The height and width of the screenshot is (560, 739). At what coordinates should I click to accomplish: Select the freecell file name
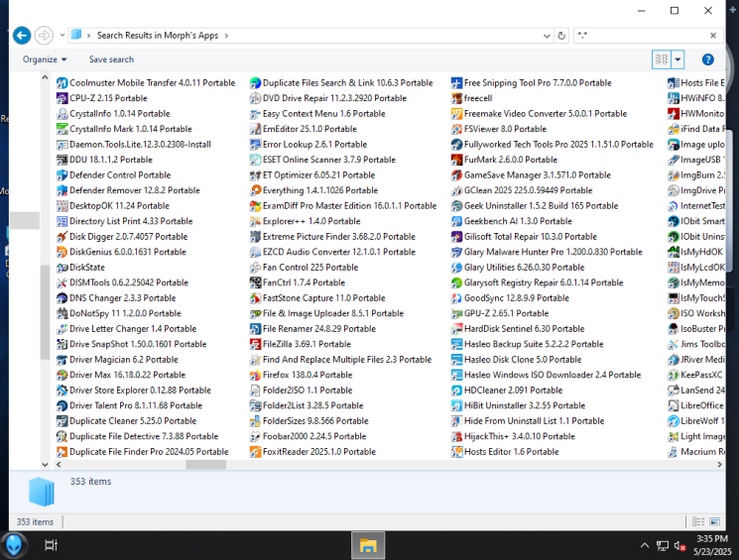point(478,98)
